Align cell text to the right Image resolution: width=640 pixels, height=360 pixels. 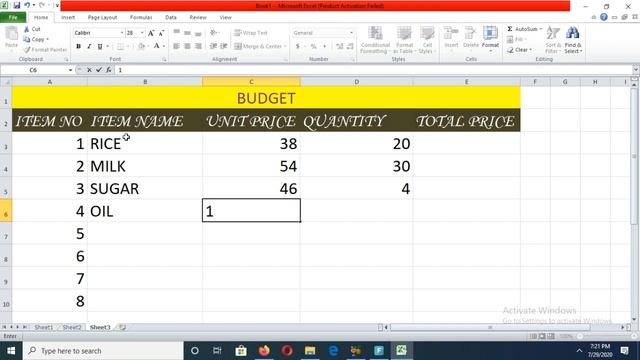(198, 46)
